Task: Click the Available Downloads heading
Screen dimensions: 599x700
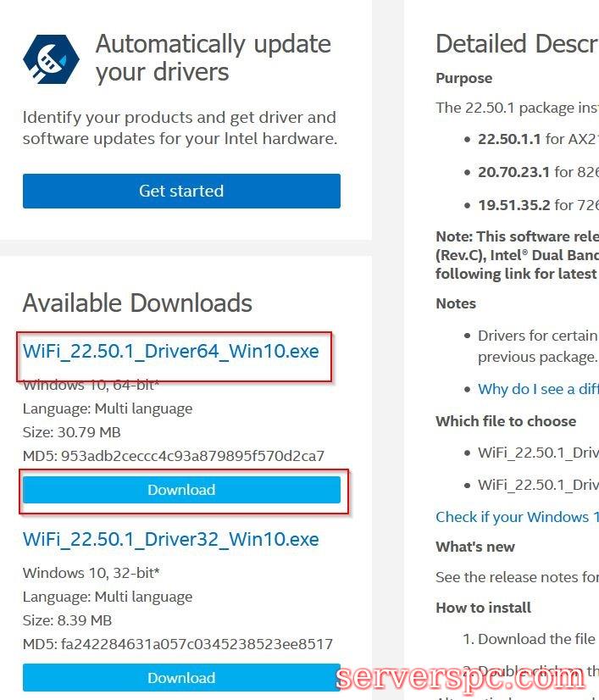Action: point(137,303)
